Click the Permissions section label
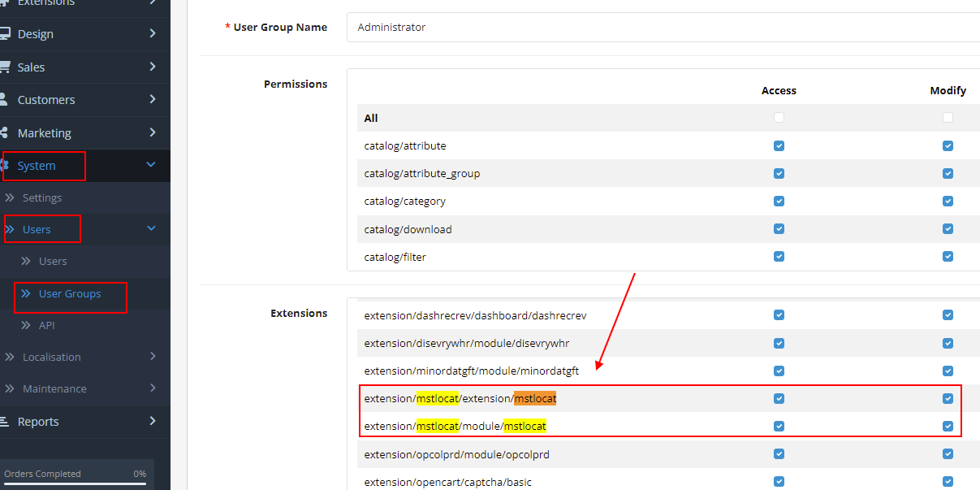 pyautogui.click(x=296, y=84)
